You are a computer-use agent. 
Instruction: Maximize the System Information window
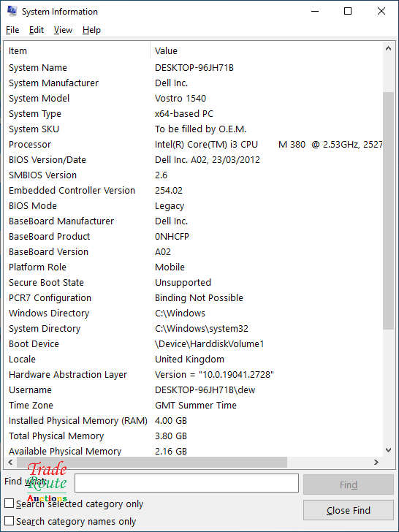348,11
